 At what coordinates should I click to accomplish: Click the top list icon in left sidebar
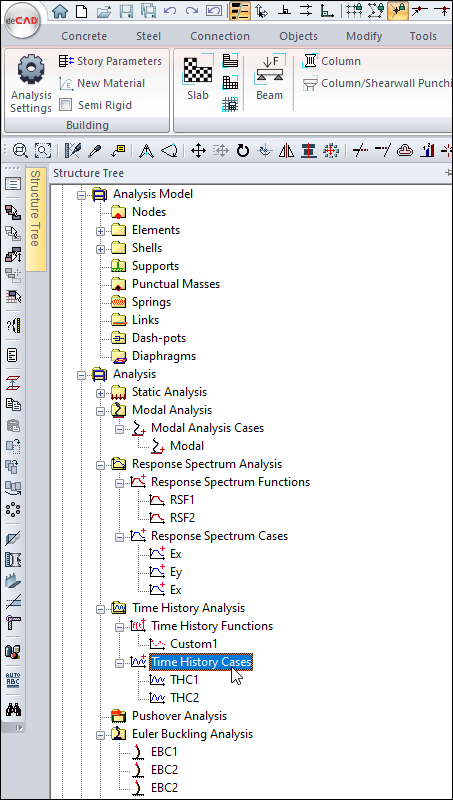13,184
